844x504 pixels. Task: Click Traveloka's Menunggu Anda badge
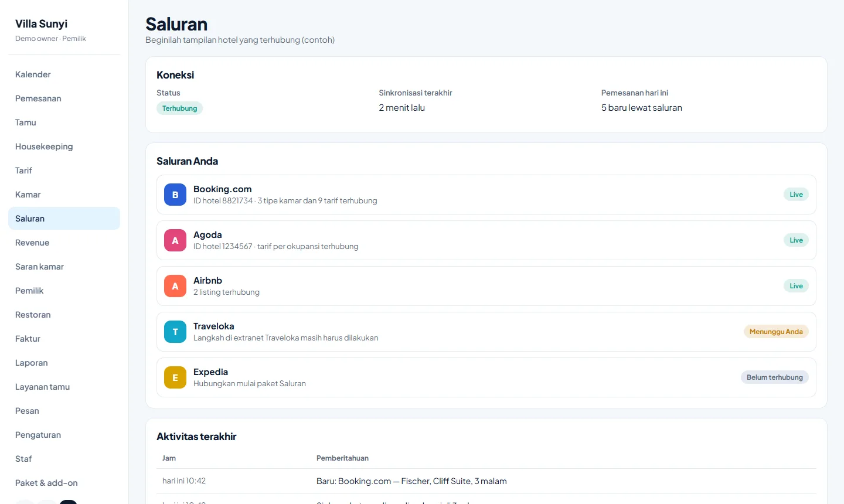[776, 332]
